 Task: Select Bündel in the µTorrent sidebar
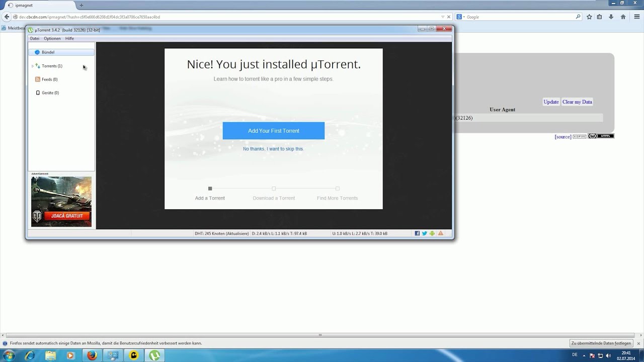[x=61, y=52]
